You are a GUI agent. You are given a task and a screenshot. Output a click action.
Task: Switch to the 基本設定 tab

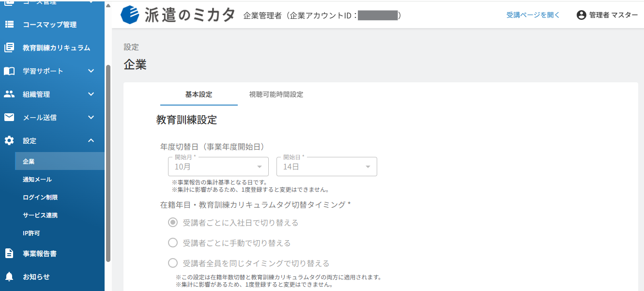tap(199, 94)
